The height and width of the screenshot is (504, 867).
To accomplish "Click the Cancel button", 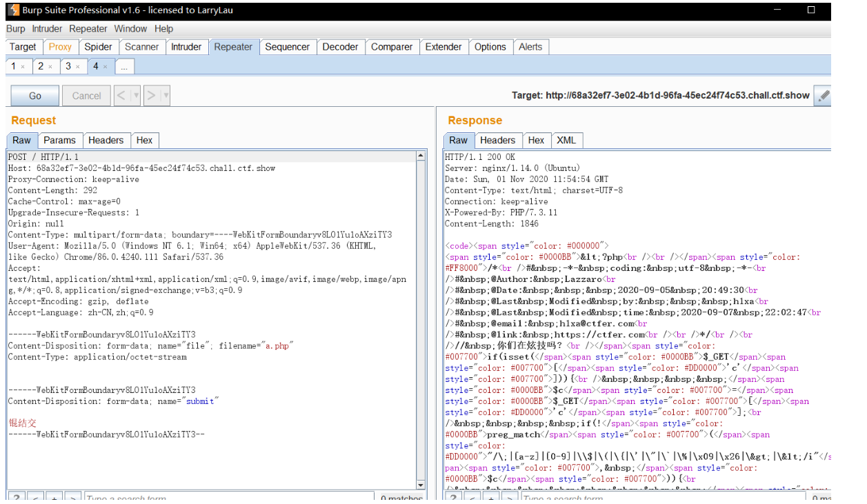I will pyautogui.click(x=86, y=96).
